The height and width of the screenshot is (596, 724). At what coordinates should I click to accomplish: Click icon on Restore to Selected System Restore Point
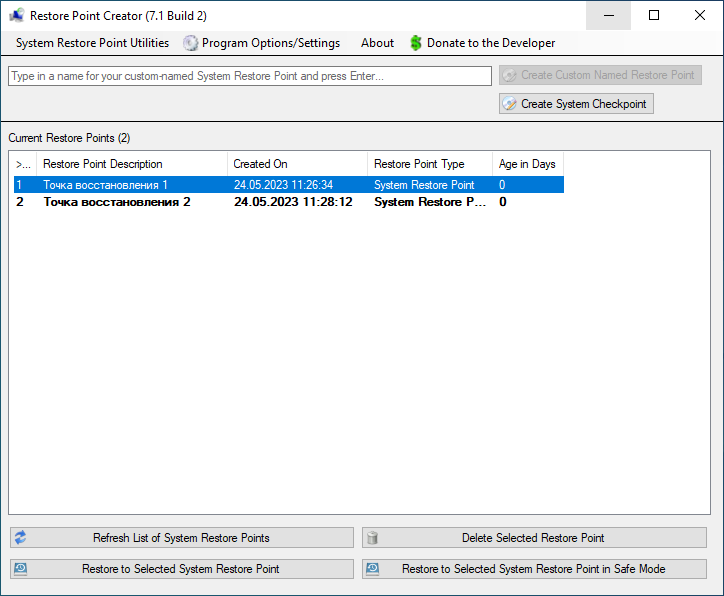point(20,569)
